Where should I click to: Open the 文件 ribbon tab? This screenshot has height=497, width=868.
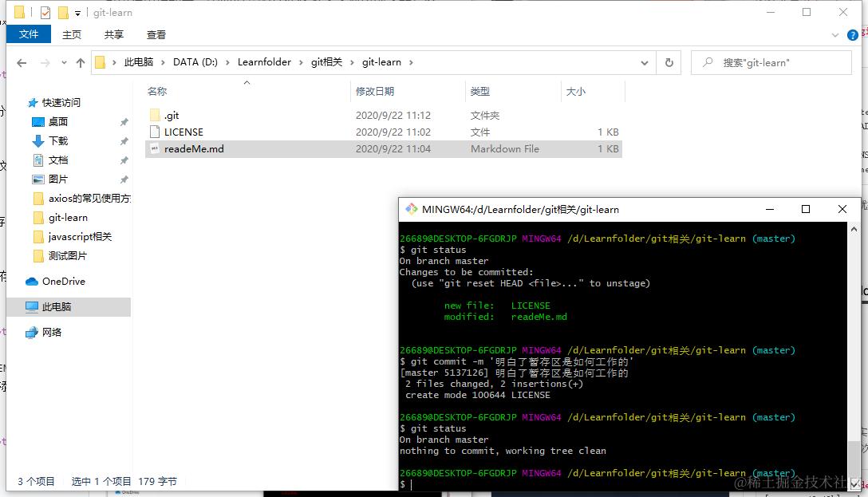point(29,34)
